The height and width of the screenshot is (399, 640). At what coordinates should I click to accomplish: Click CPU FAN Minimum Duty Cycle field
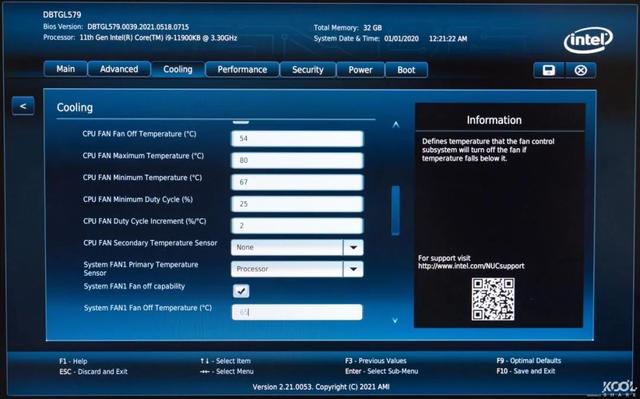point(297,204)
